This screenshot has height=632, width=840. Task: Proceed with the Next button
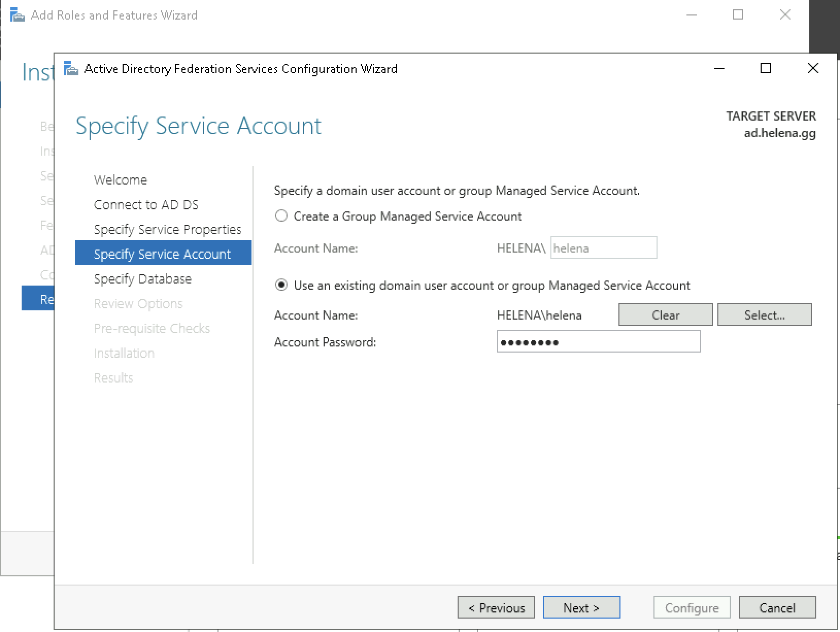click(581, 608)
